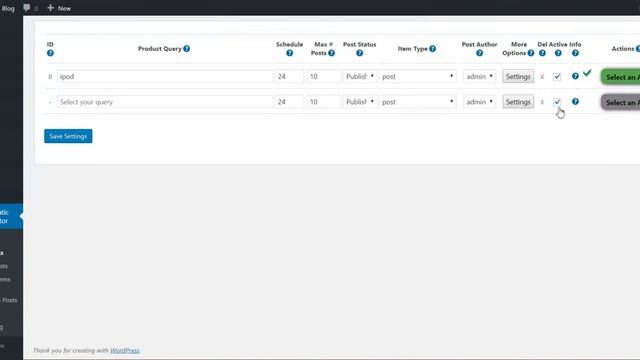Open help icon under Post Author header

pos(480,53)
